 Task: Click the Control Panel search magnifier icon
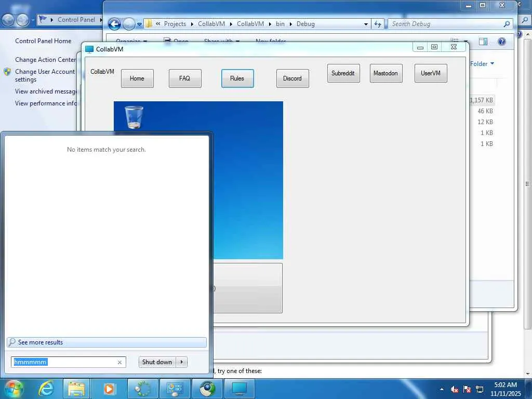[525, 20]
